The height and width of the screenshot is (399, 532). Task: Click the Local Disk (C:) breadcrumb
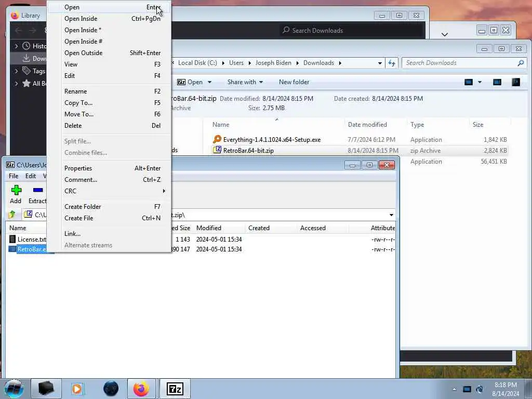[197, 63]
